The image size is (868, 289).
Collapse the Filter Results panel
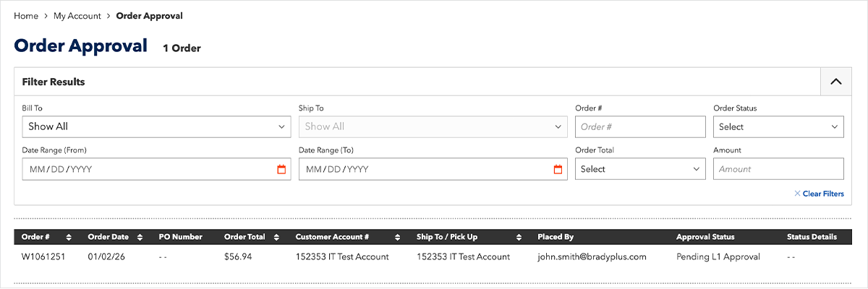point(836,82)
